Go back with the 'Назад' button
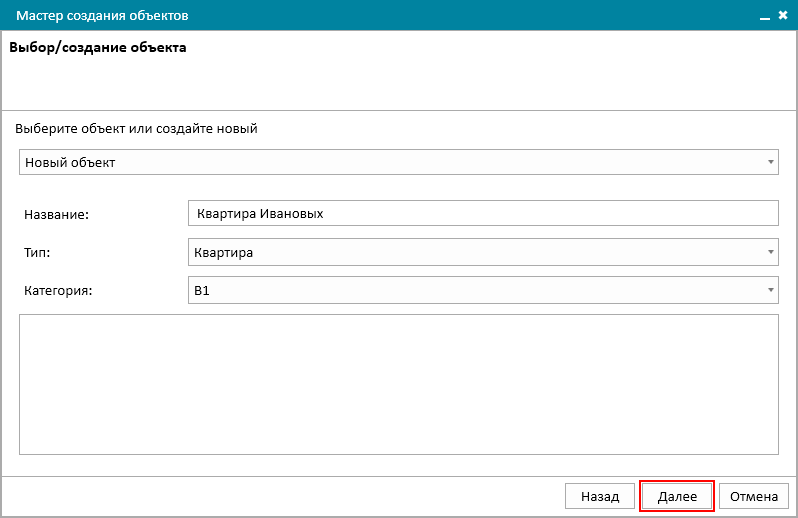The height and width of the screenshot is (518, 798). (600, 496)
